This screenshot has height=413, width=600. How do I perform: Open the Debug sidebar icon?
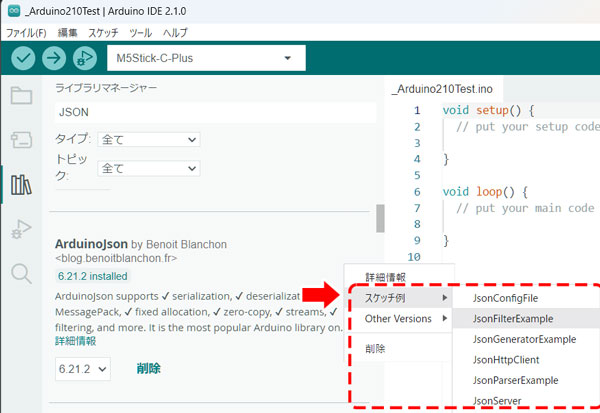21,229
